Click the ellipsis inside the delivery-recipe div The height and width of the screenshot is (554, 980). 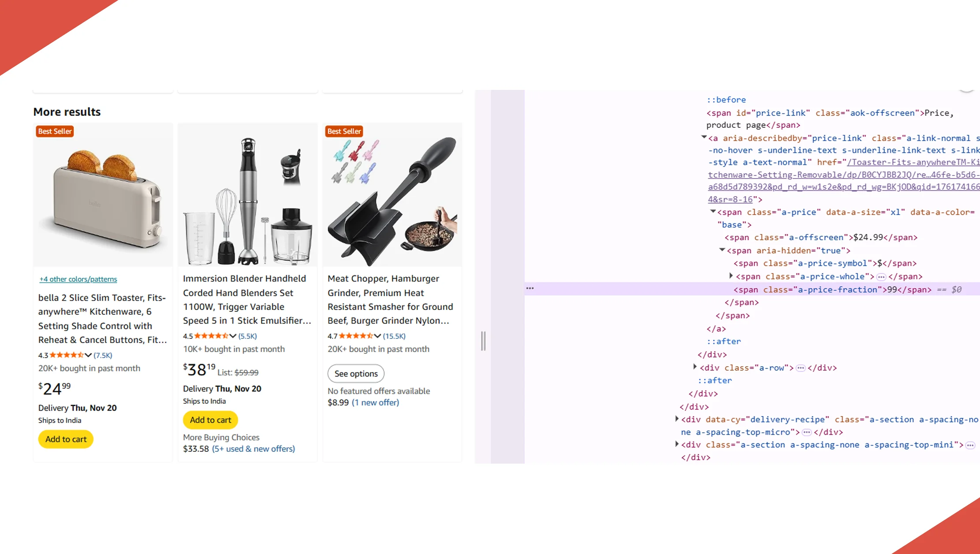(x=806, y=432)
